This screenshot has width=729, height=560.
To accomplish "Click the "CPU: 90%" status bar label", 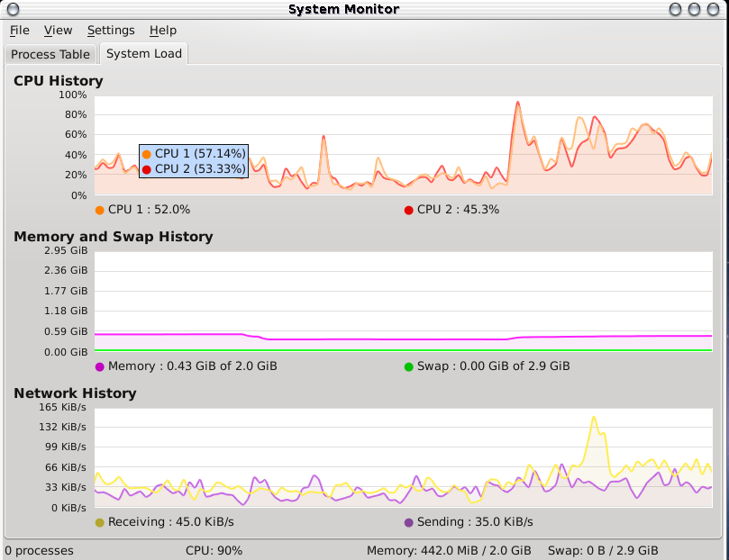I will [x=214, y=550].
